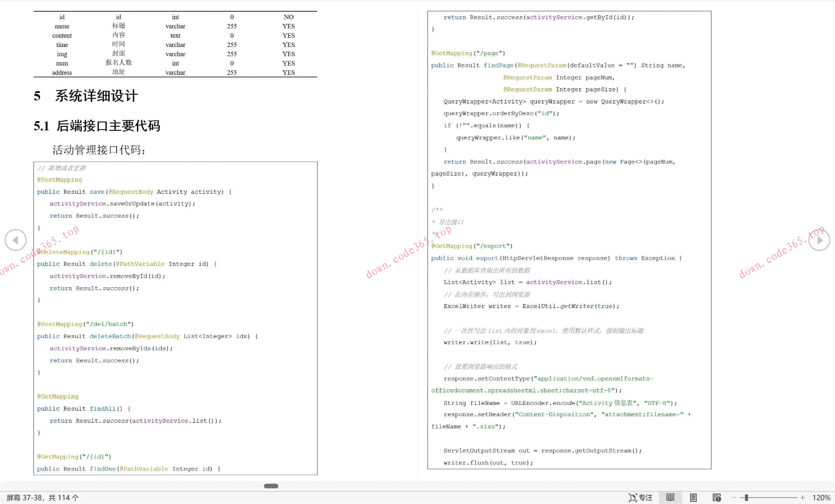This screenshot has height=504, width=835.
Task: Click table cell 报名人数
Action: pyautogui.click(x=118, y=63)
